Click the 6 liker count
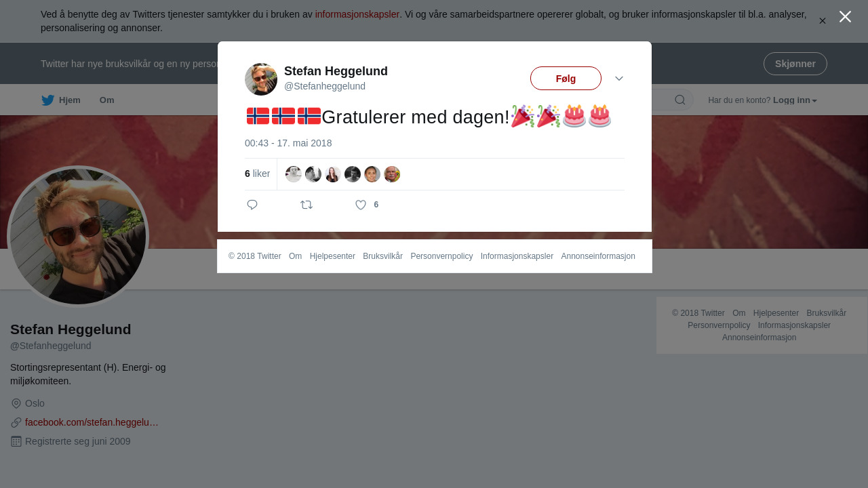868x488 pixels. coord(257,174)
